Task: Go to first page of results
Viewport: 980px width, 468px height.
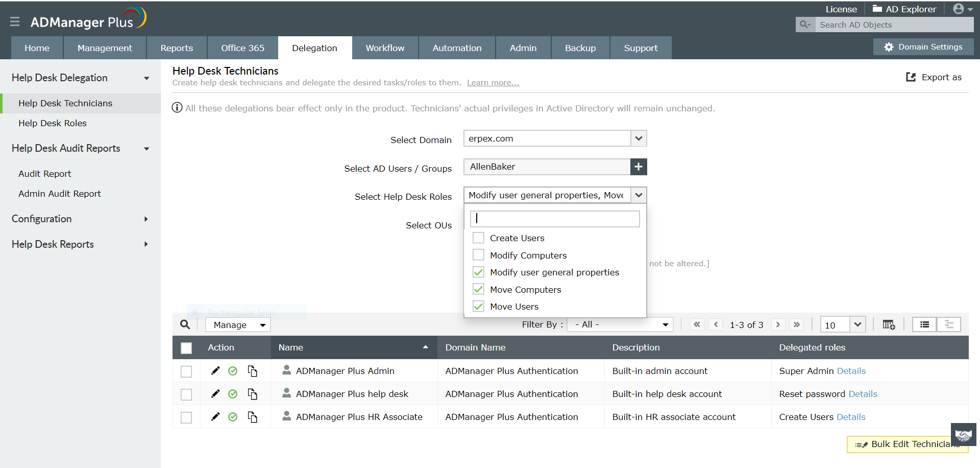Action: tap(697, 324)
